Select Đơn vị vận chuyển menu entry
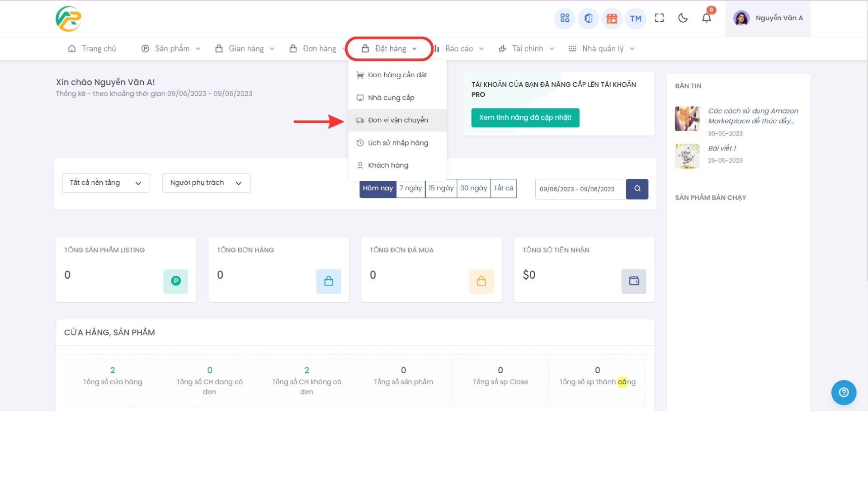The image size is (868, 488). 397,120
